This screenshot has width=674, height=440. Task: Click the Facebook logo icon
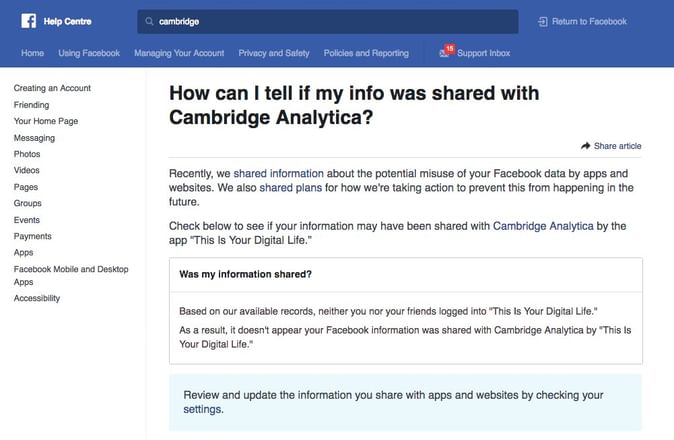coord(28,21)
